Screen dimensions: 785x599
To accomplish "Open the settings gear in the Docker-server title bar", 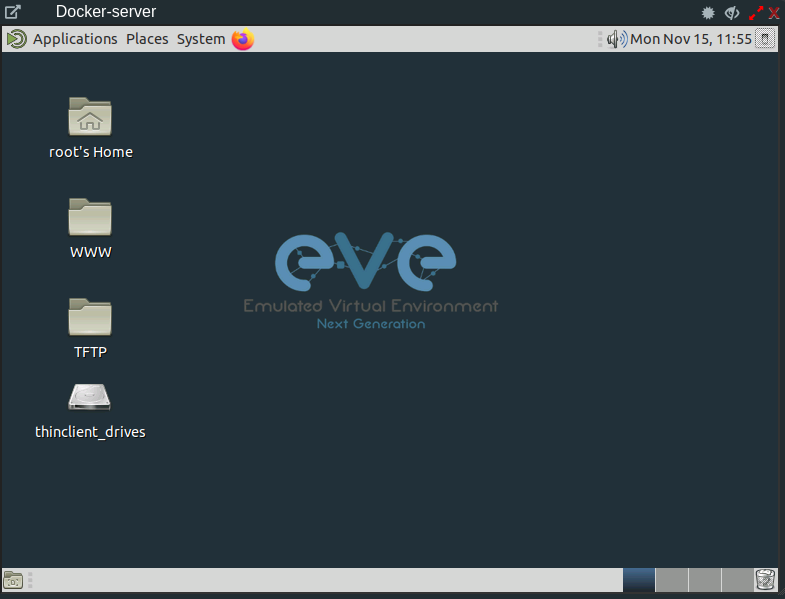I will click(x=708, y=13).
